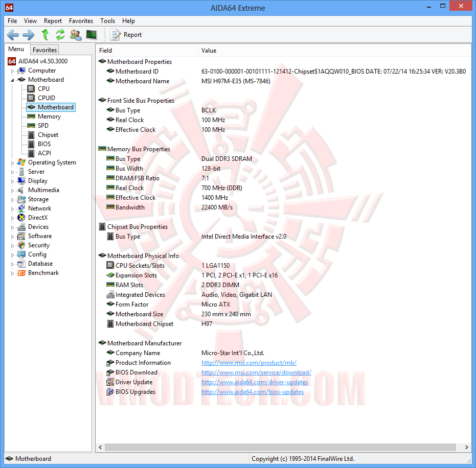Click the Storage icon in tree

(x=21, y=199)
